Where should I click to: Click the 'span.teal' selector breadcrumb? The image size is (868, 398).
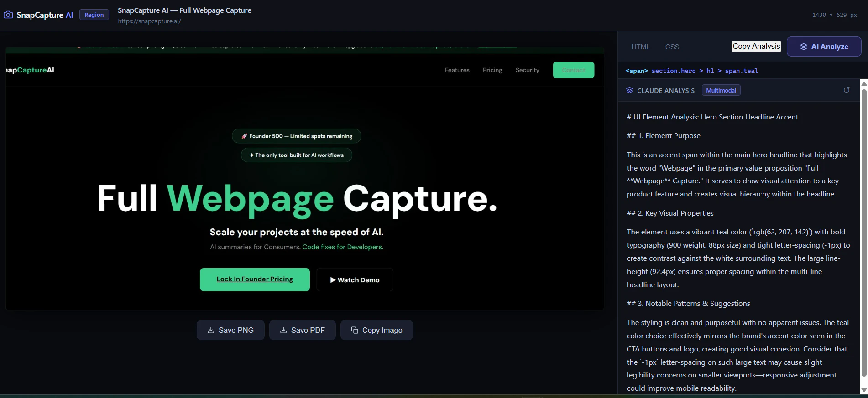click(742, 71)
